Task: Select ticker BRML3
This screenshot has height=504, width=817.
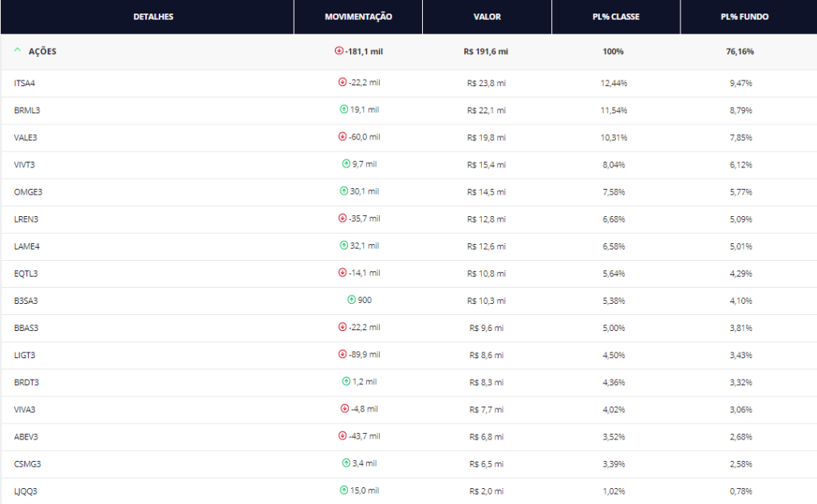Action: click(x=27, y=110)
